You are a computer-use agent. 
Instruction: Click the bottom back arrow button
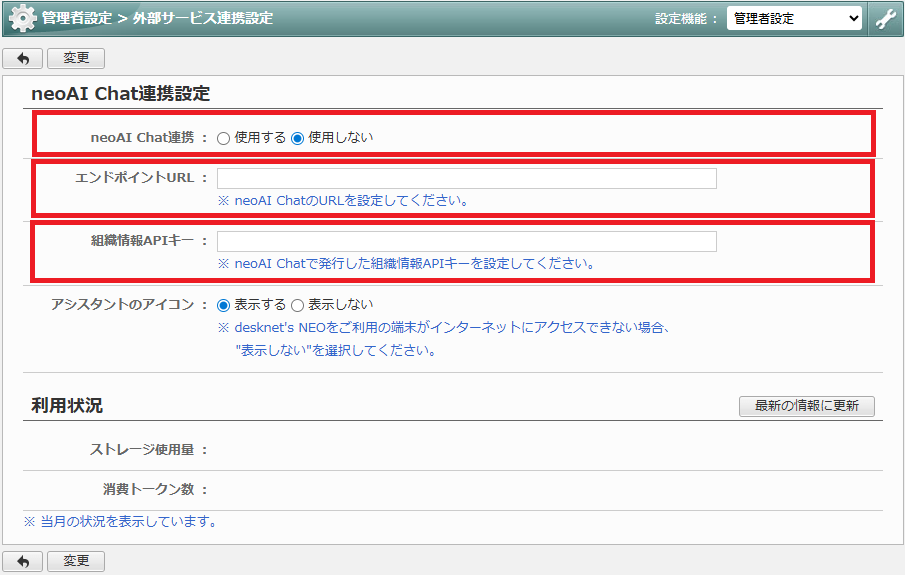point(22,561)
